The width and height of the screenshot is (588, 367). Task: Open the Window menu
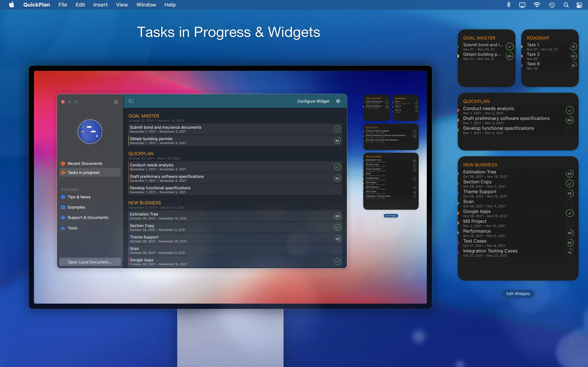point(146,5)
